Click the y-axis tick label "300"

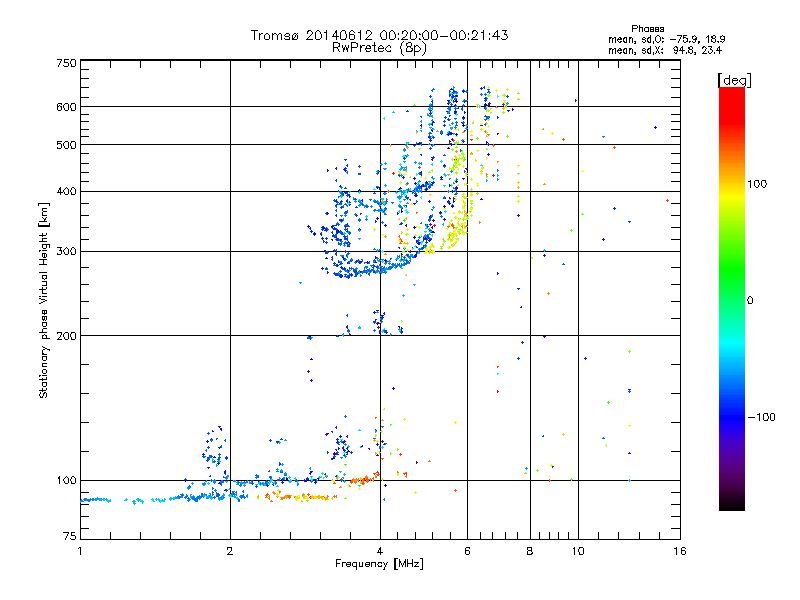(66, 252)
